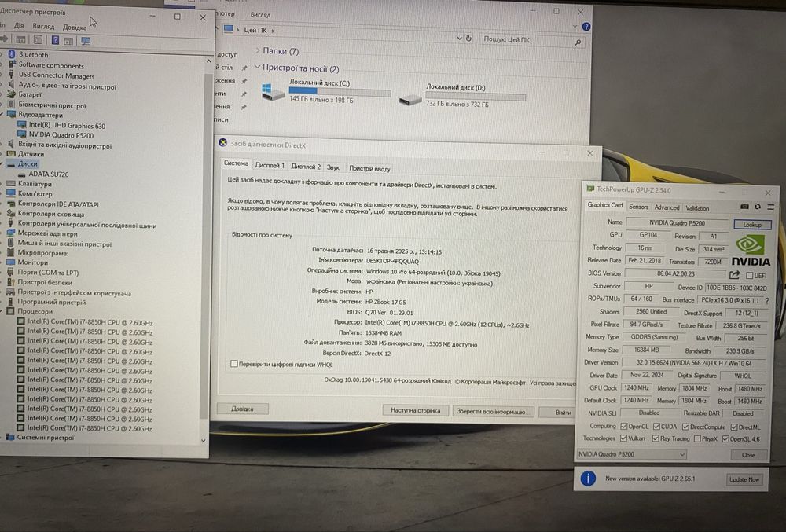The image size is (786, 532).
Task: Switch to the Звук tab
Action: (332, 167)
